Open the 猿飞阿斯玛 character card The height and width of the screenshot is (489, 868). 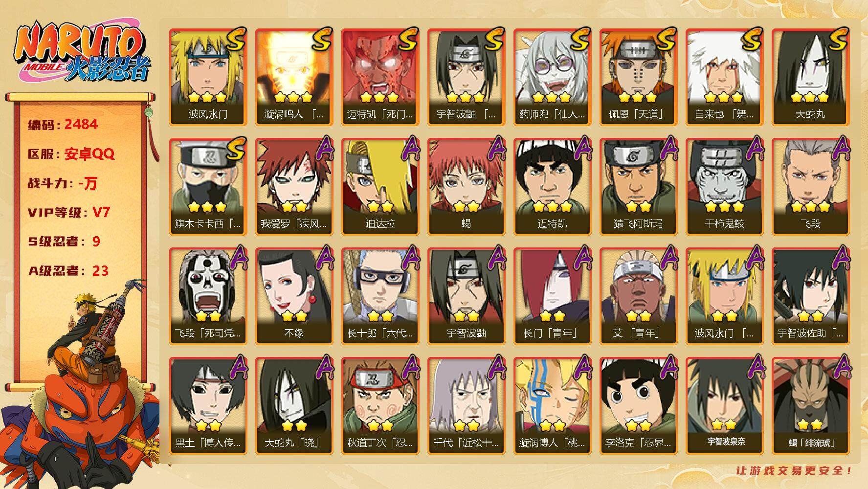[639, 187]
